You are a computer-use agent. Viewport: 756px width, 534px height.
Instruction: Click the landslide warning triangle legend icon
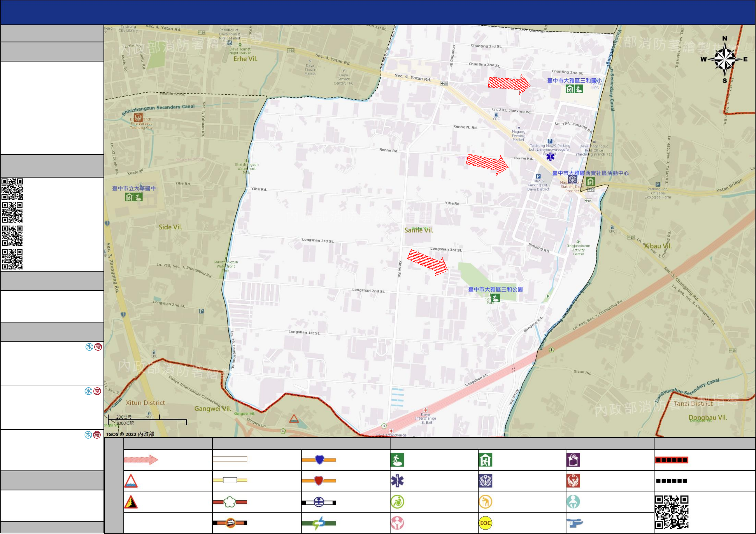click(x=131, y=502)
